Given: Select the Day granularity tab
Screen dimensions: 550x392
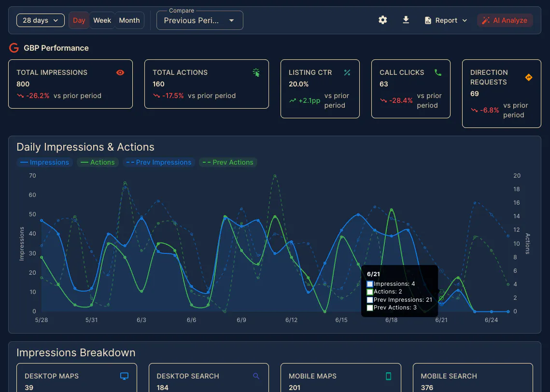Looking at the screenshot, I should pyautogui.click(x=79, y=20).
